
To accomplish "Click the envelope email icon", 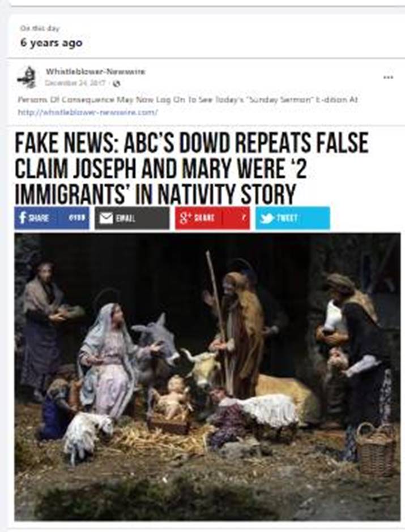I will (106, 218).
